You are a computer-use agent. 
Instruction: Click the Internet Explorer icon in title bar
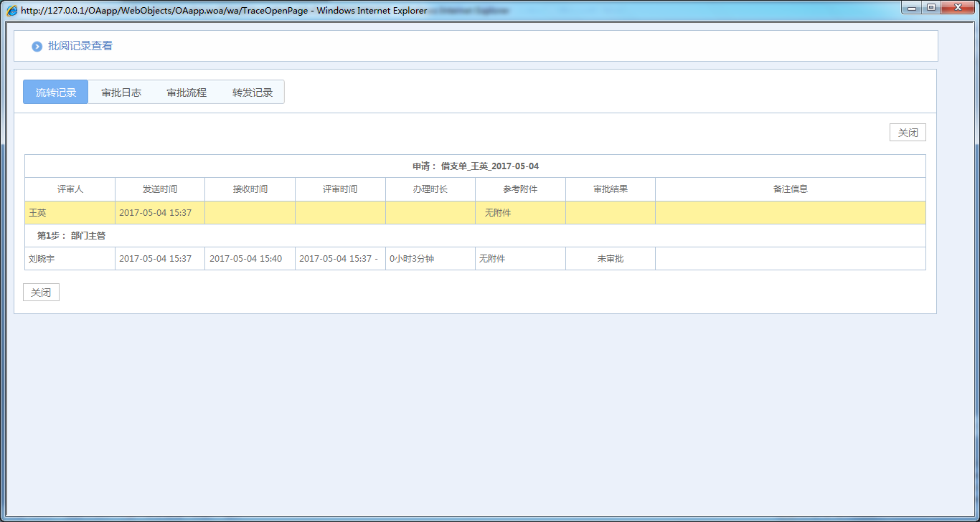pyautogui.click(x=12, y=11)
